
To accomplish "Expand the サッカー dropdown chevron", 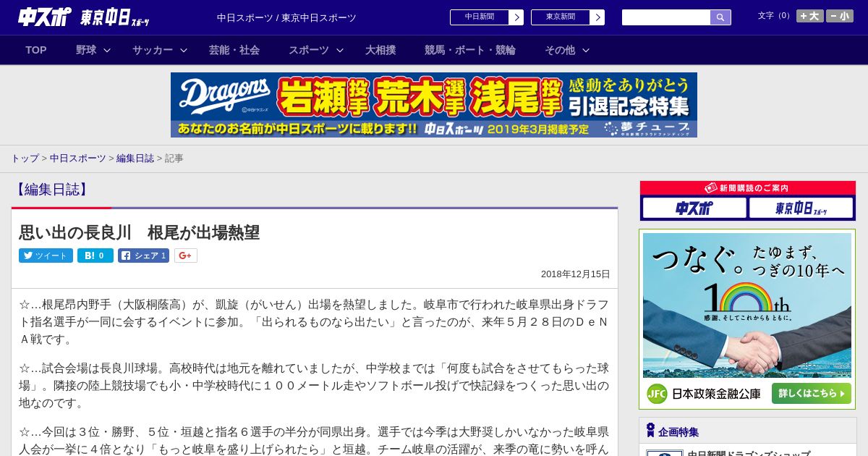I will [184, 50].
